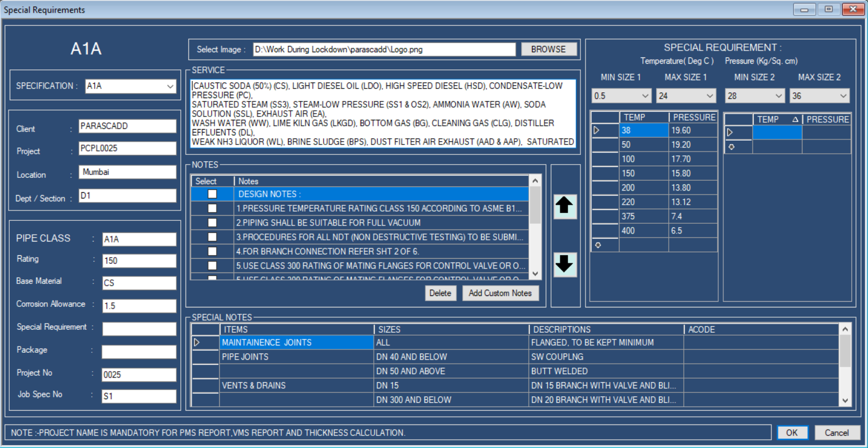
Task: Click the Cancel button
Action: point(836,433)
